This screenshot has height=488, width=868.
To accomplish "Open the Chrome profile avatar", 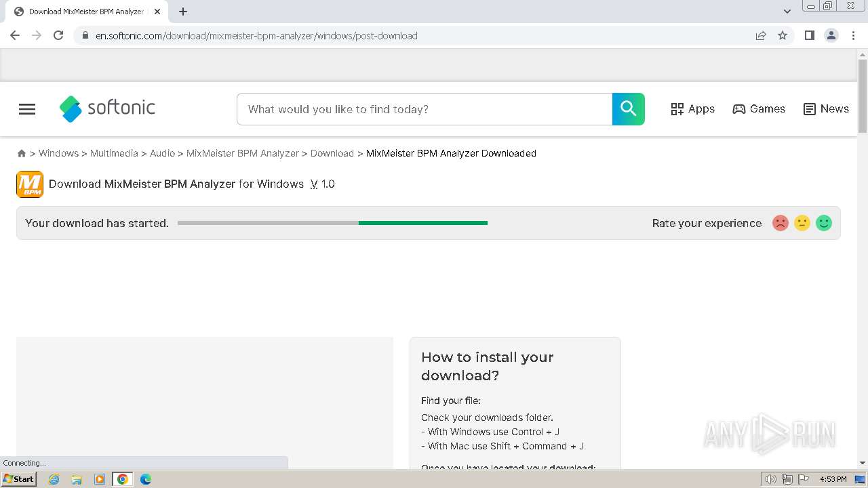I will [831, 35].
